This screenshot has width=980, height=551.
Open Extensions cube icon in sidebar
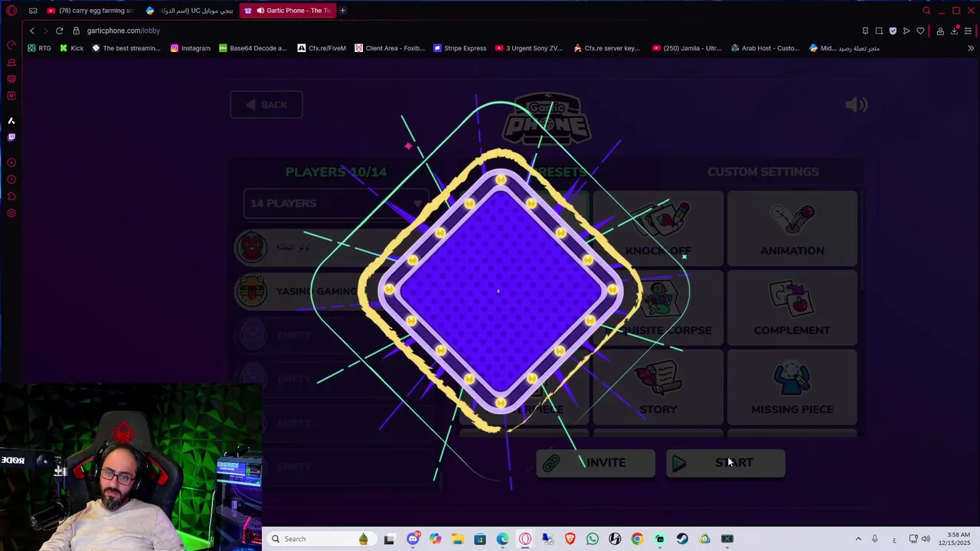[11, 197]
